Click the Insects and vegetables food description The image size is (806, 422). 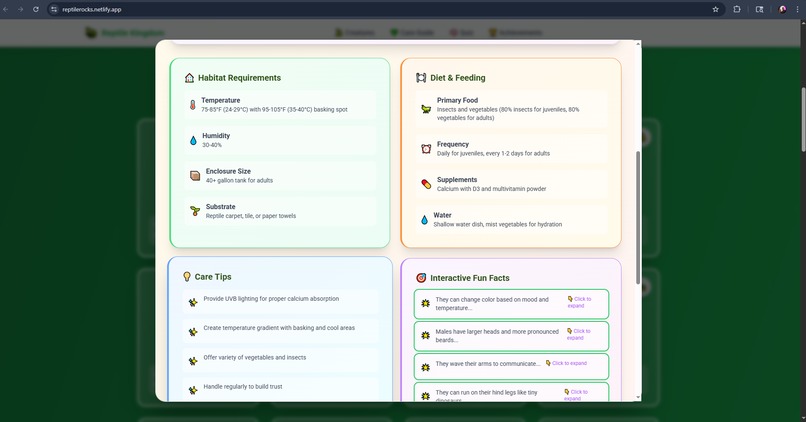[508, 114]
